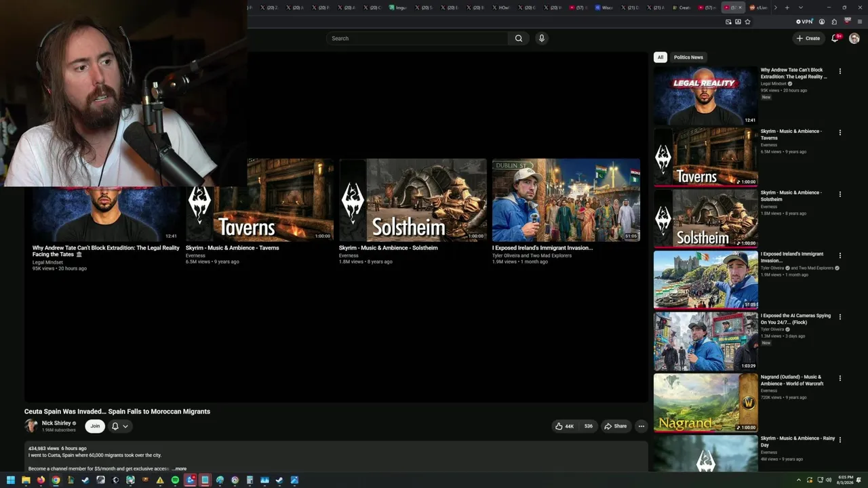
Task: Click Tyler Oliveira channel under AI Cameras video
Action: (772, 329)
